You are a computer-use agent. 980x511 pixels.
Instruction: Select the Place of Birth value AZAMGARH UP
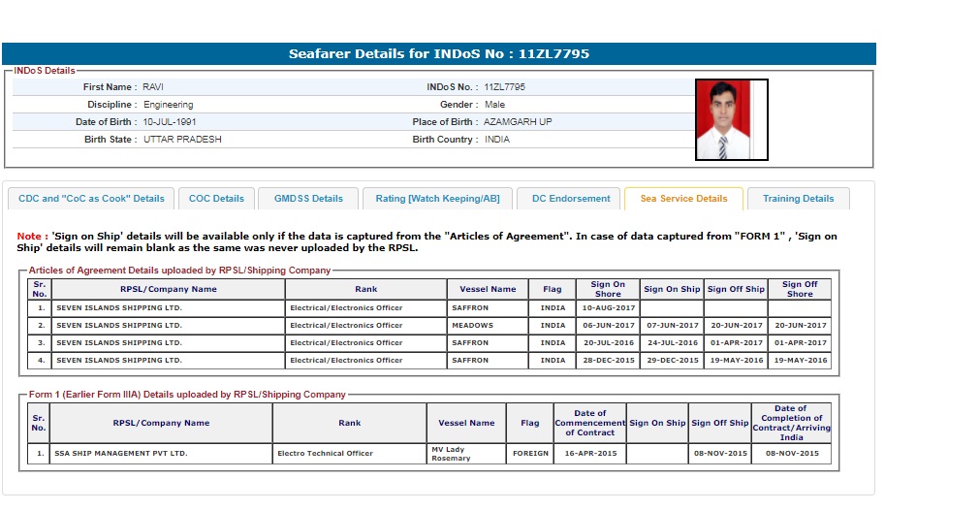point(518,122)
